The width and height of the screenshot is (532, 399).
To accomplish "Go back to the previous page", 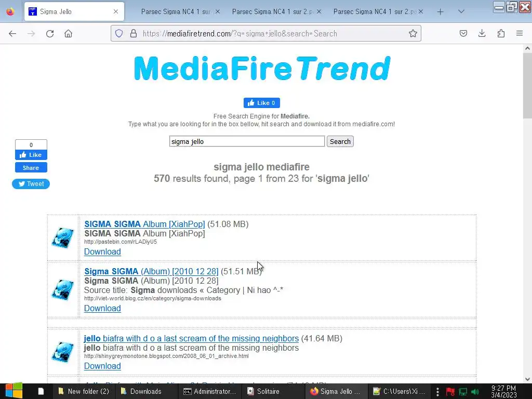I will point(12,34).
